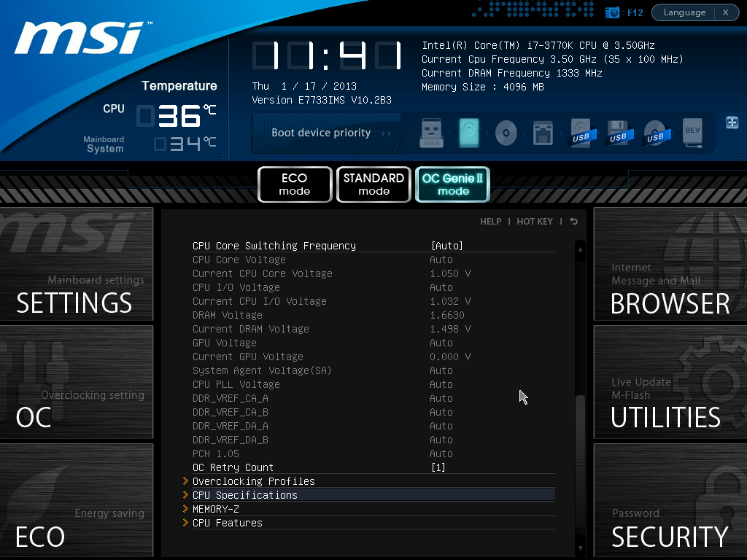Select the USB key boot device icon
The width and height of the screenshot is (747, 560).
432,133
